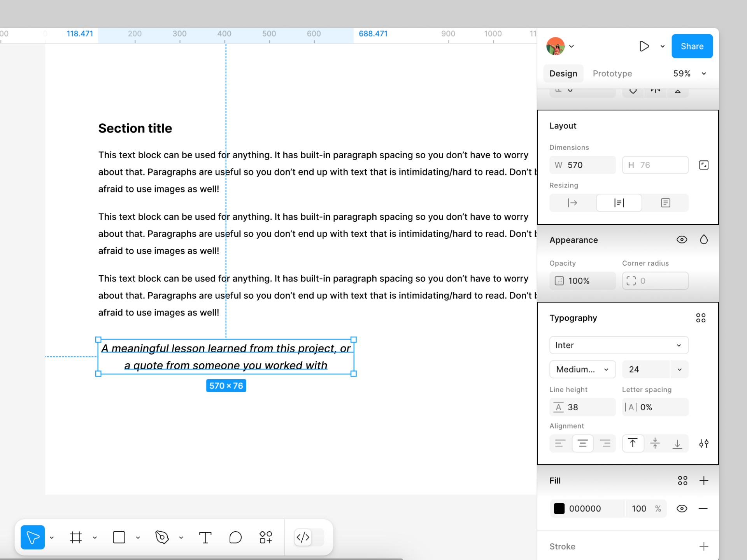Image resolution: width=747 pixels, height=560 pixels.
Task: Select the Rectangle shape tool
Action: [x=119, y=537]
